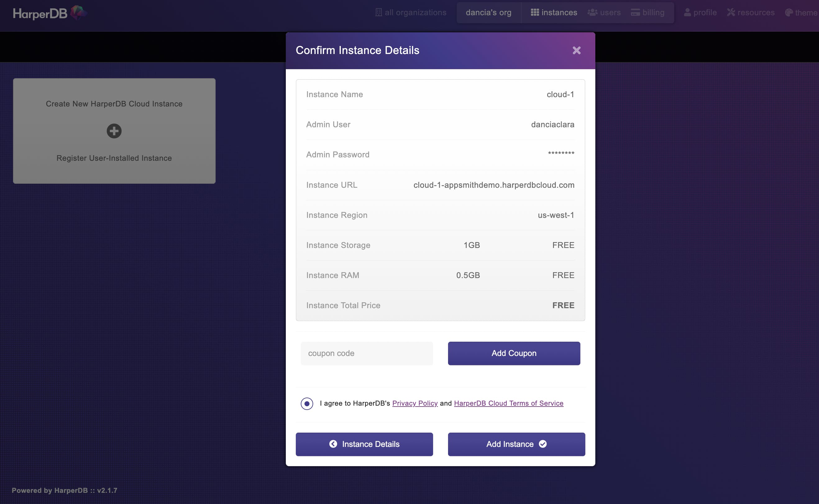Click the HarperDB logo
The image size is (819, 504).
pos(50,13)
